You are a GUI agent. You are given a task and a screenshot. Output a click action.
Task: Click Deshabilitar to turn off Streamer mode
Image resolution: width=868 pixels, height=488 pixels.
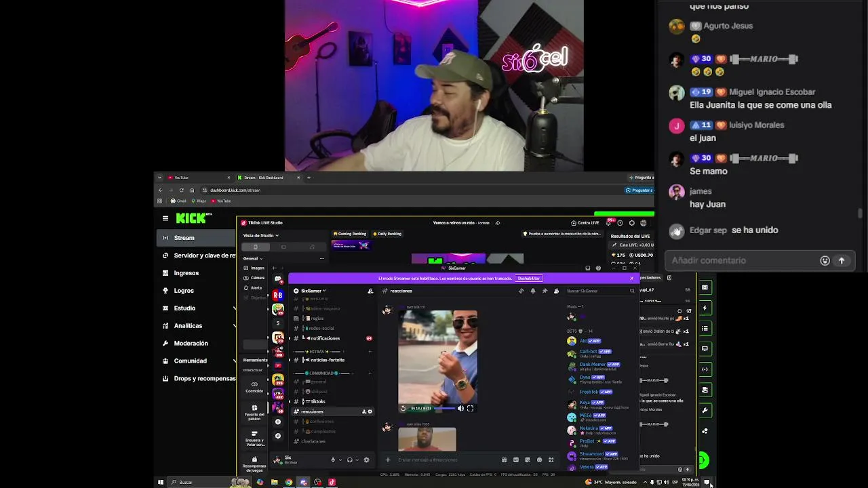click(x=528, y=279)
